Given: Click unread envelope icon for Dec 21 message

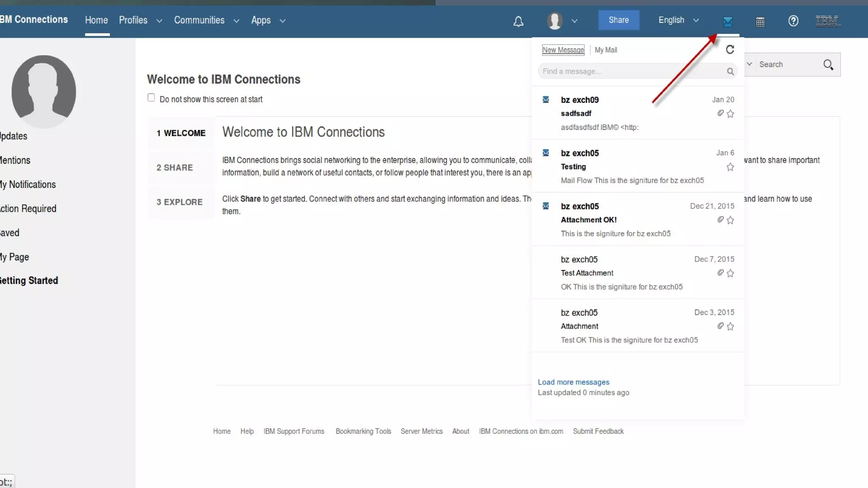Looking at the screenshot, I should pyautogui.click(x=546, y=206).
